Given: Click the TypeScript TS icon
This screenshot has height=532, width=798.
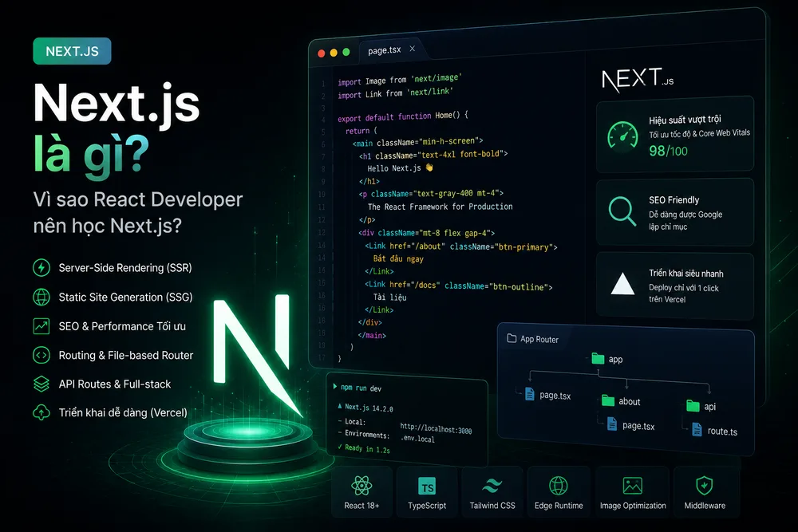Looking at the screenshot, I should pyautogui.click(x=426, y=487).
